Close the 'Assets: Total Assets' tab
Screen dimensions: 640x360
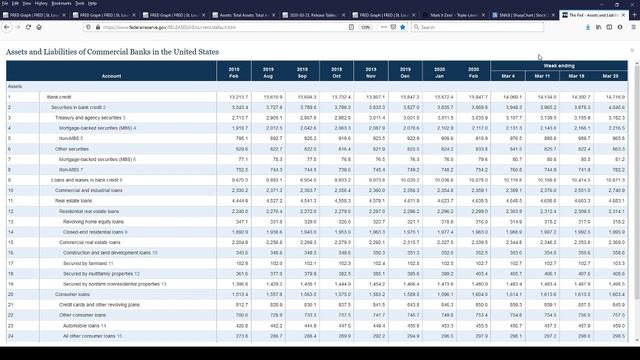pyautogui.click(x=273, y=15)
